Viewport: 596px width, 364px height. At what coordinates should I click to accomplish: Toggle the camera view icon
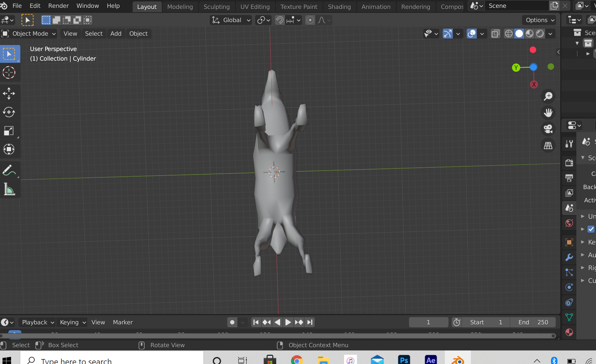pos(548,129)
